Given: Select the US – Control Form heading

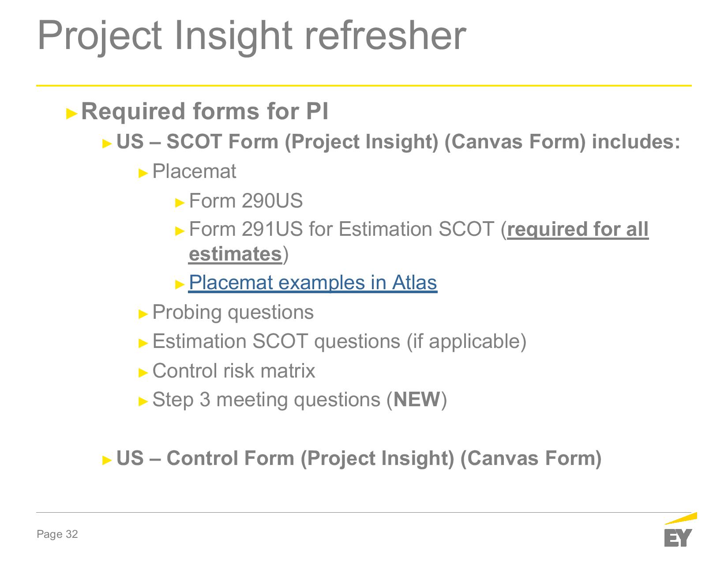Looking at the screenshot, I should tap(359, 458).
